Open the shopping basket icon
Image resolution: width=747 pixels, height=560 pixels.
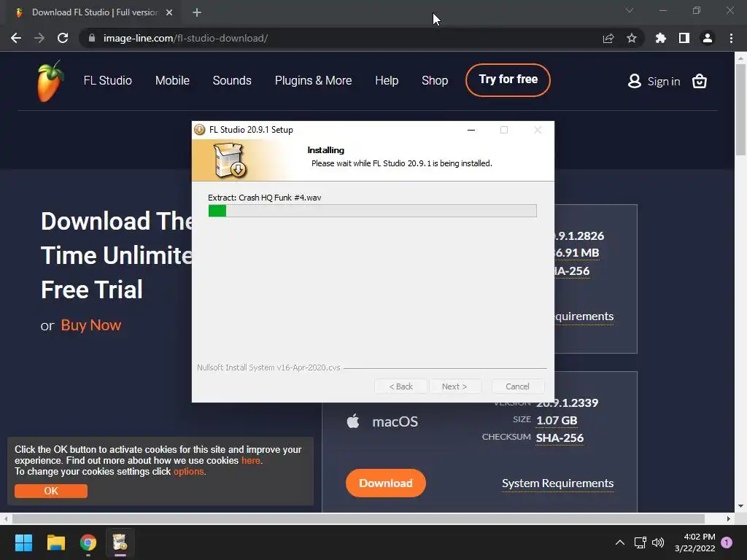pos(700,81)
